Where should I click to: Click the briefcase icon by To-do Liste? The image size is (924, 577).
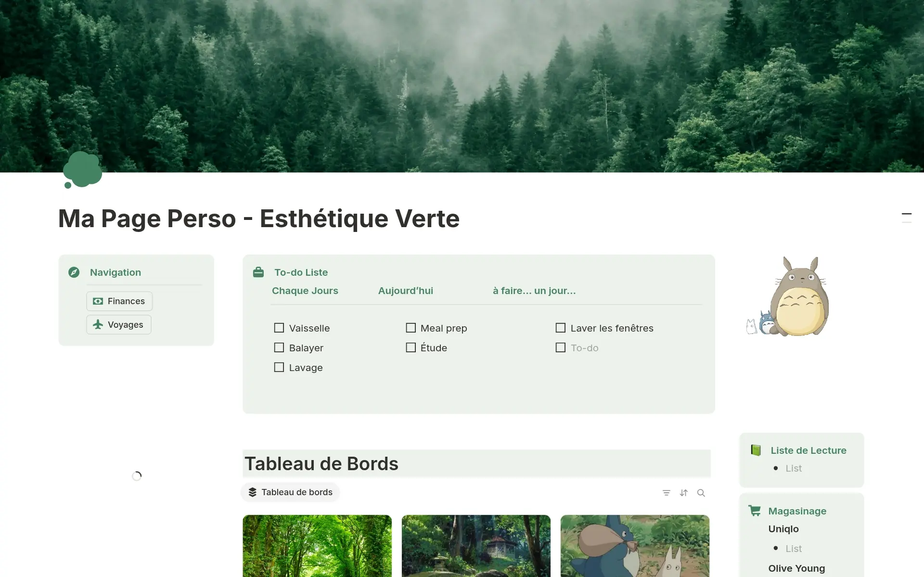tap(258, 272)
